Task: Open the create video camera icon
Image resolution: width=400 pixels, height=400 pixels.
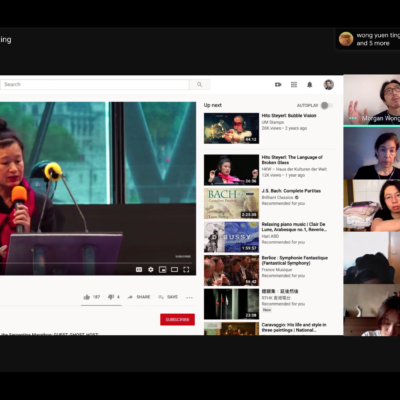Action: pos(278,85)
